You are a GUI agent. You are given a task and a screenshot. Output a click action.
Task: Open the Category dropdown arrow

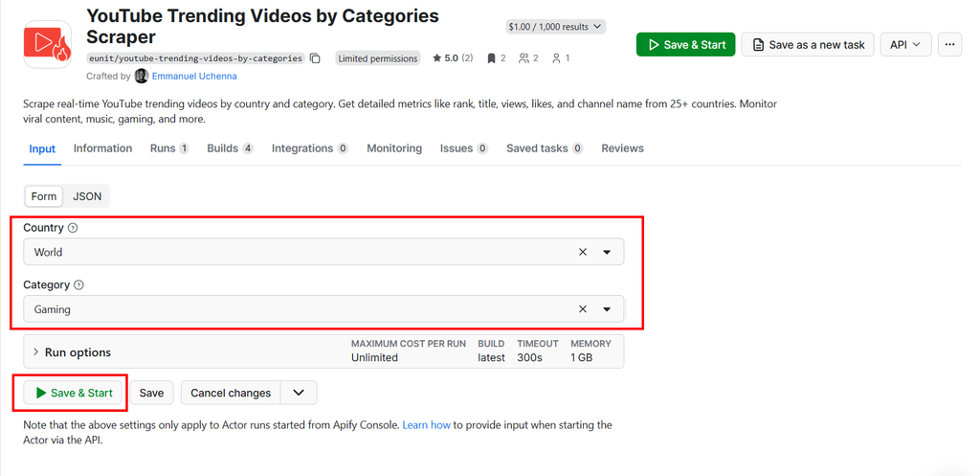click(606, 309)
